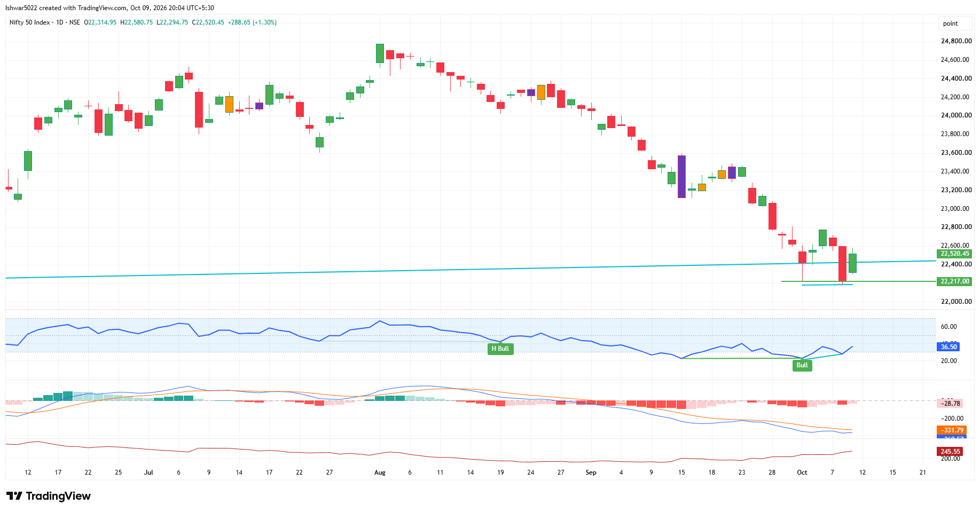The height and width of the screenshot is (512, 980).
Task: Click the 23,600.00 price axis label
Action: tap(955, 153)
